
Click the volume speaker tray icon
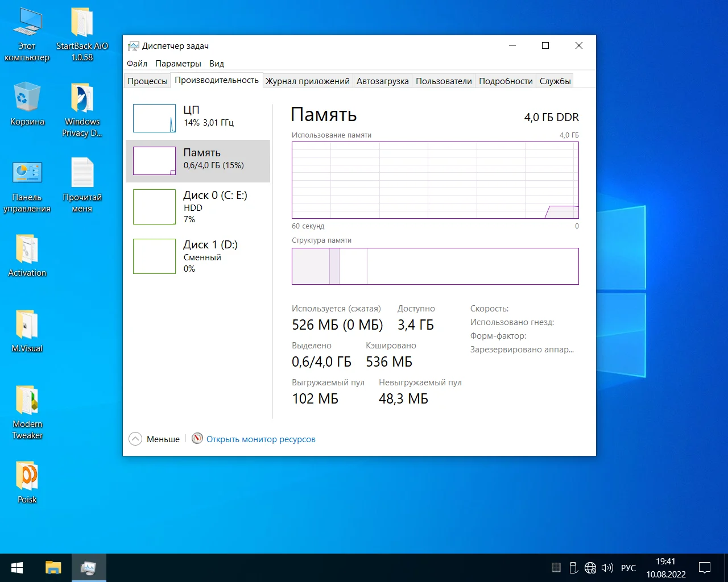(x=607, y=568)
